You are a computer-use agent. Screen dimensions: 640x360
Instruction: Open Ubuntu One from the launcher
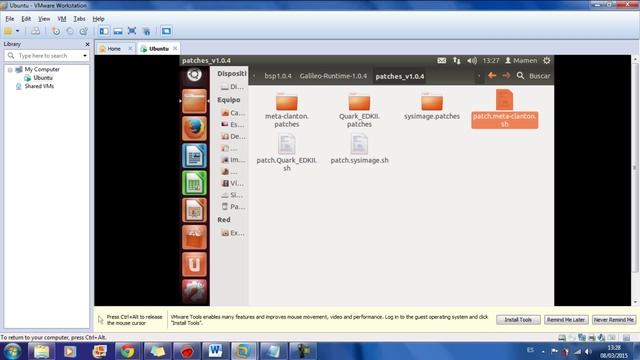[x=194, y=264]
